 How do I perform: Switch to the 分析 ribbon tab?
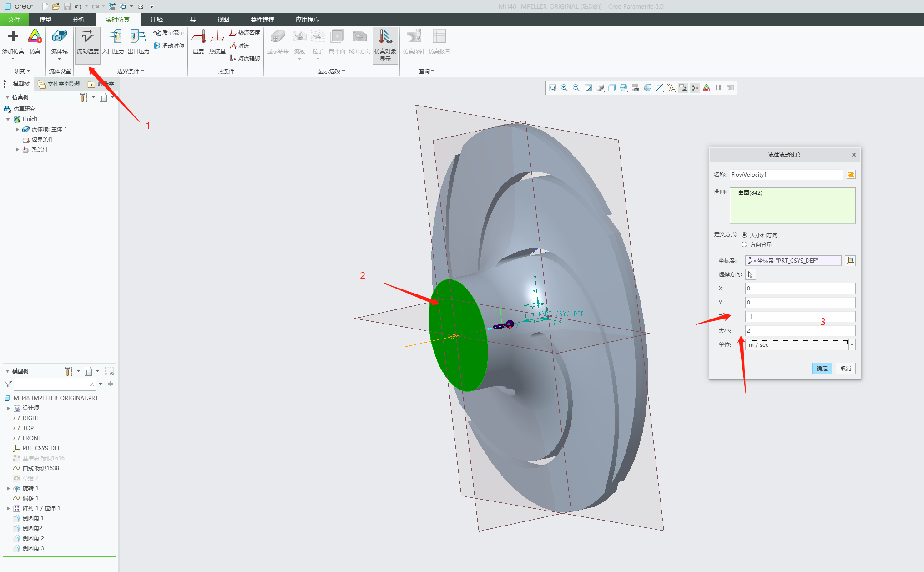click(79, 20)
